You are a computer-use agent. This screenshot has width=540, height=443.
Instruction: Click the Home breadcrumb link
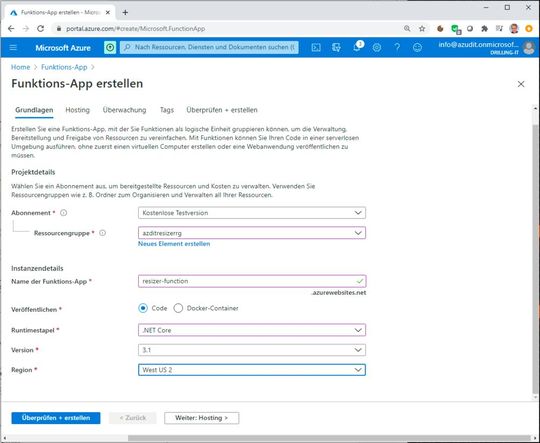[20, 67]
